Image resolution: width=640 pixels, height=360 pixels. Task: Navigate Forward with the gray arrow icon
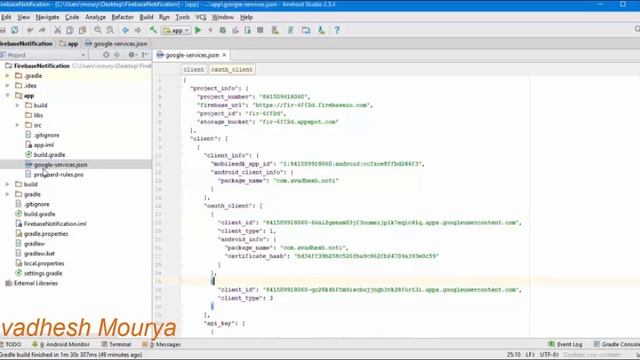(138, 30)
